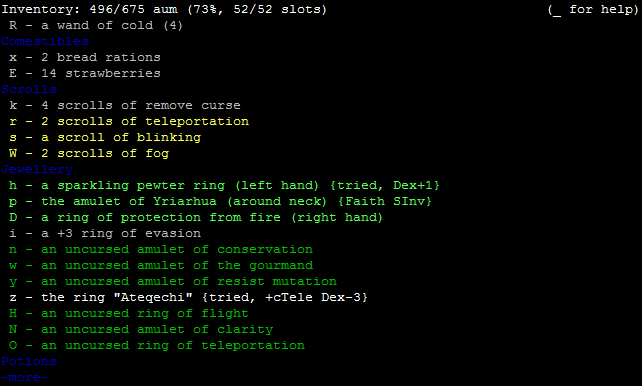Choose the 14 strawberries item
The width and height of the screenshot is (642, 386).
point(85,73)
